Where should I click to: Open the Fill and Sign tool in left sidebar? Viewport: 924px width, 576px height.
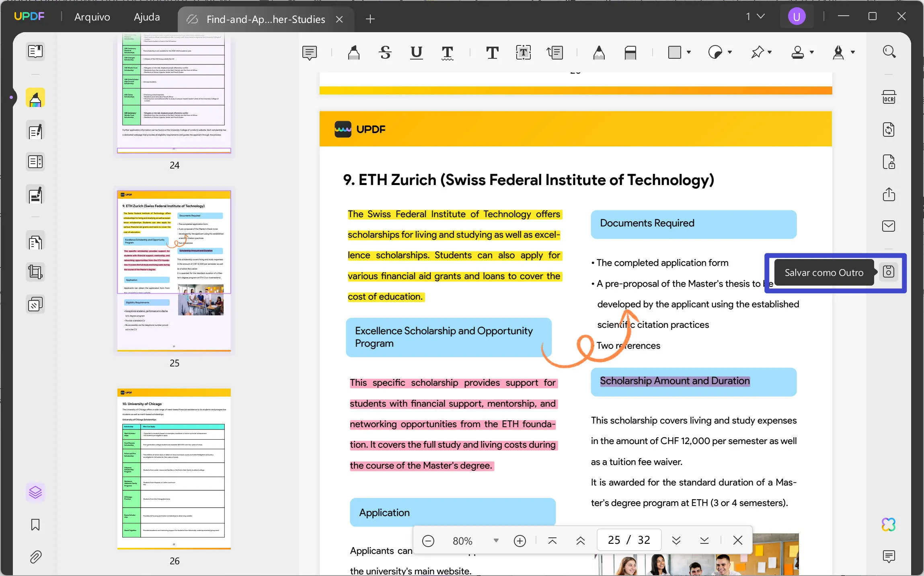coord(35,195)
